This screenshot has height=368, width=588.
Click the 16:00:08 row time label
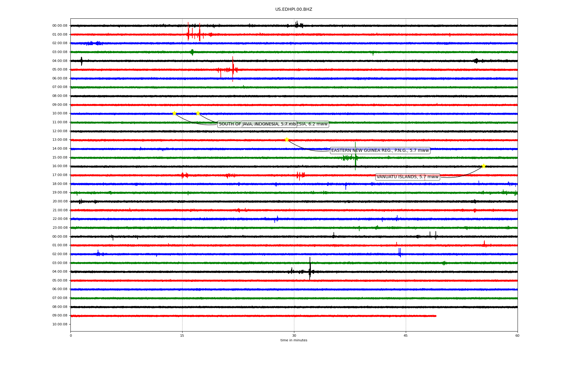point(60,166)
